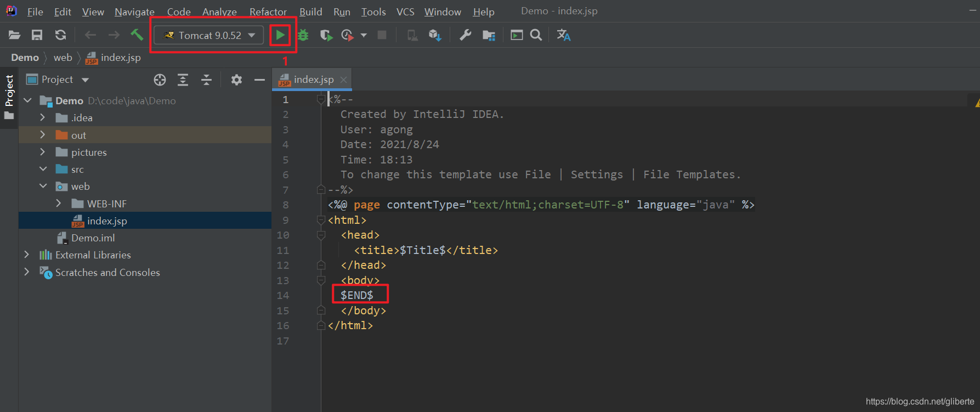Expand External Libraries node

pos(26,255)
